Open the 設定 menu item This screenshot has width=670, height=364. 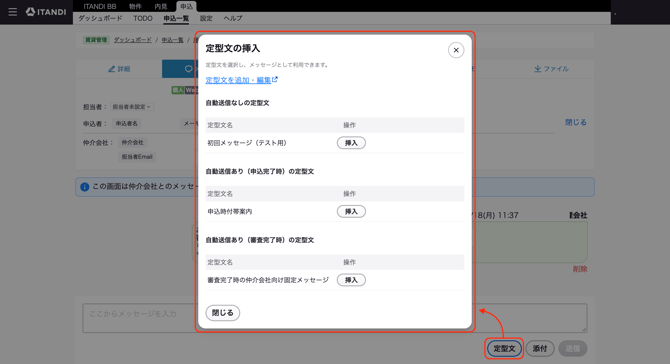click(206, 18)
